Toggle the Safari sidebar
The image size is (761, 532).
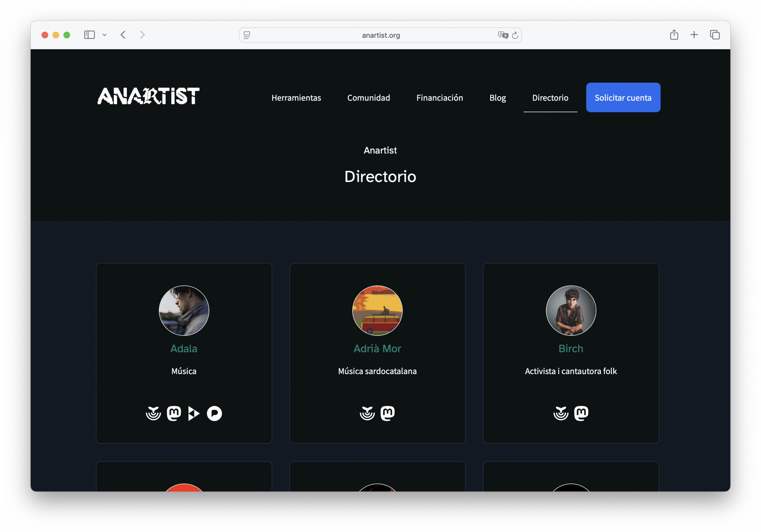click(89, 35)
